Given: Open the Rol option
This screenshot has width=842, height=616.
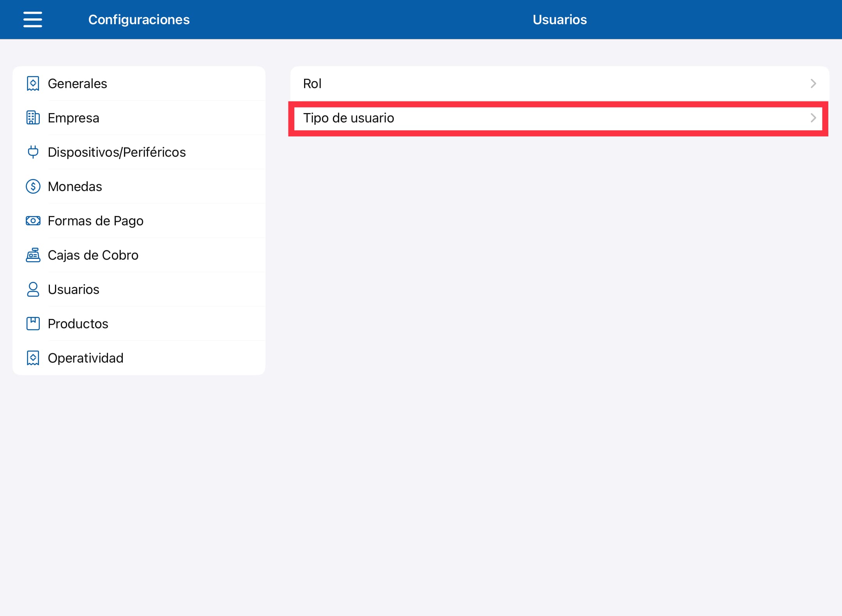Looking at the screenshot, I should pyautogui.click(x=560, y=83).
